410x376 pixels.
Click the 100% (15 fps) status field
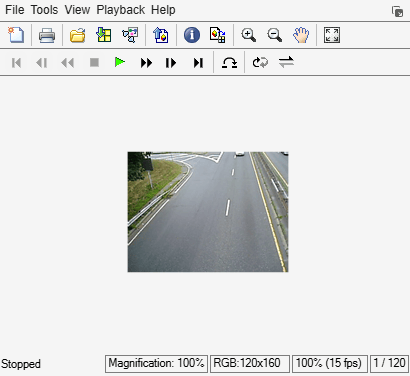coord(330,363)
